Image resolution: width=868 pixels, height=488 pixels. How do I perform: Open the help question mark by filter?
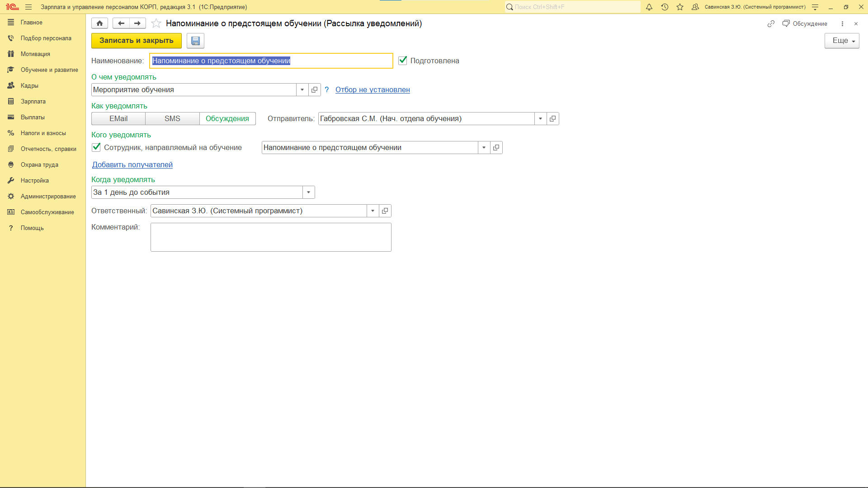click(x=326, y=89)
